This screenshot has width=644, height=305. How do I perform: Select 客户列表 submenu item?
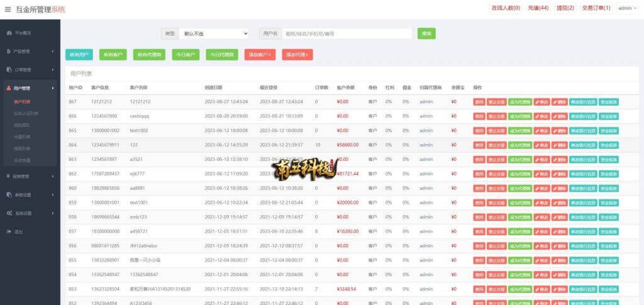point(22,101)
